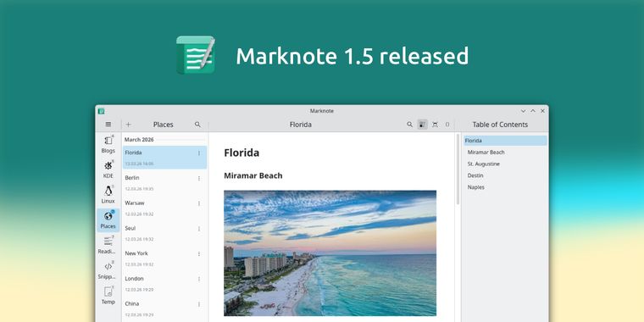Close the Marknote window
Viewport: 644px width, 322px height.
click(x=542, y=111)
